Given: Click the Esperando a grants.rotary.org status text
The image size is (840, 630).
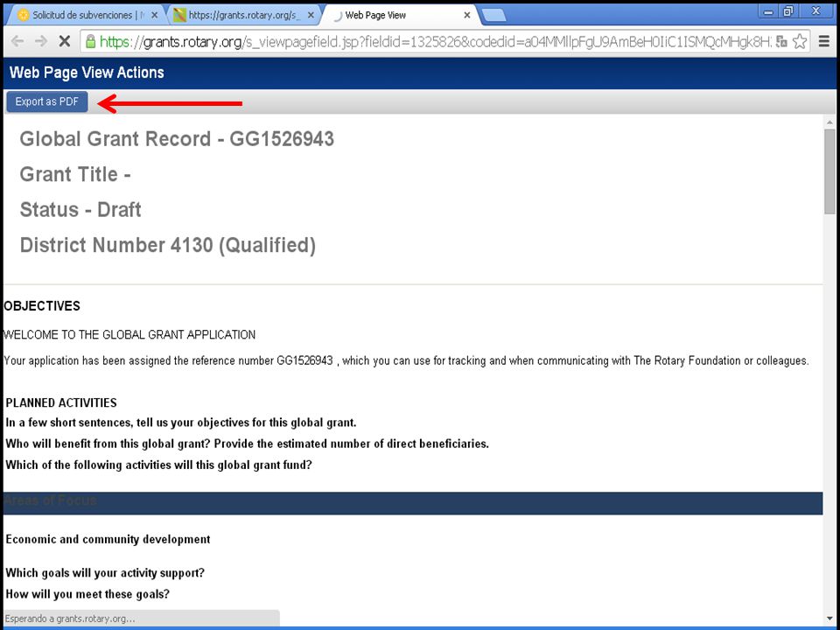Looking at the screenshot, I should tap(70, 619).
